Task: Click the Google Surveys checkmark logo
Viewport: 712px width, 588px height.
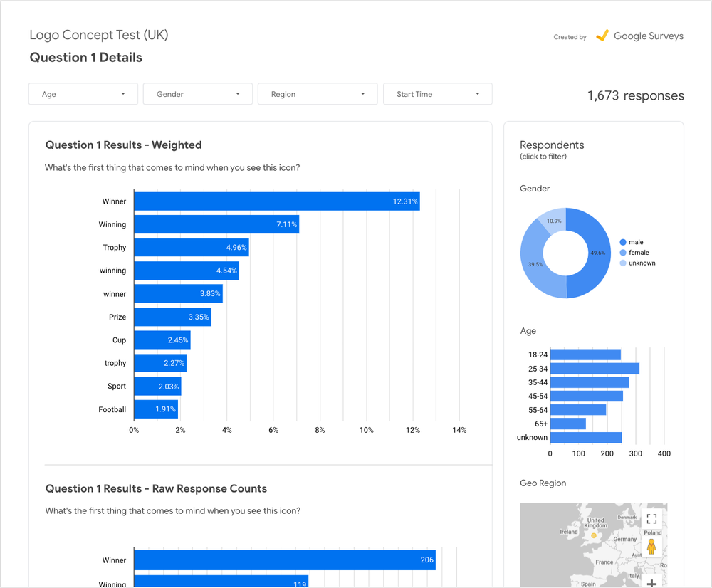Action: click(x=602, y=36)
